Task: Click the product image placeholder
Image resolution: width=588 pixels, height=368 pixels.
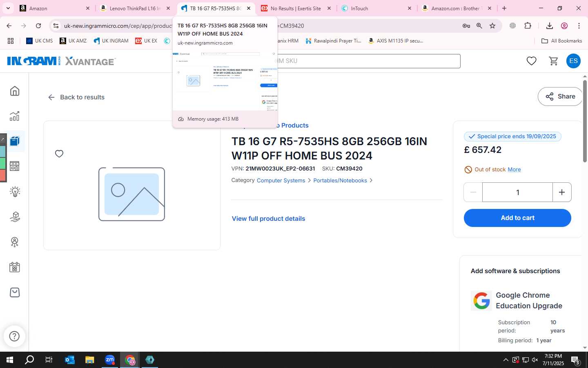Action: [131, 194]
